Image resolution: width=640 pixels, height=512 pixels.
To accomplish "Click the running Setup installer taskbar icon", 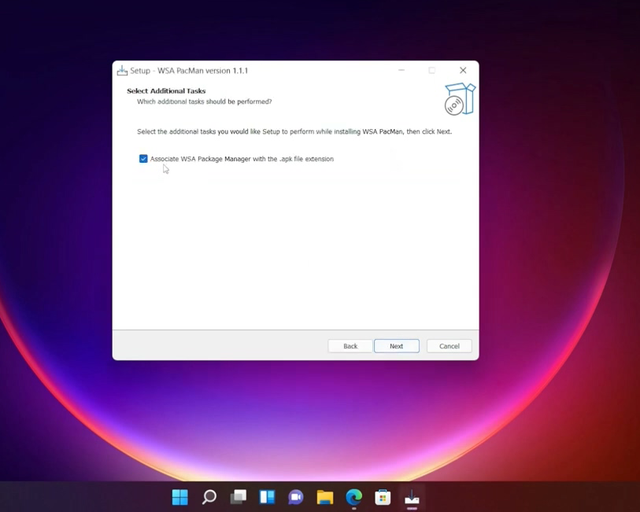I will [x=411, y=497].
